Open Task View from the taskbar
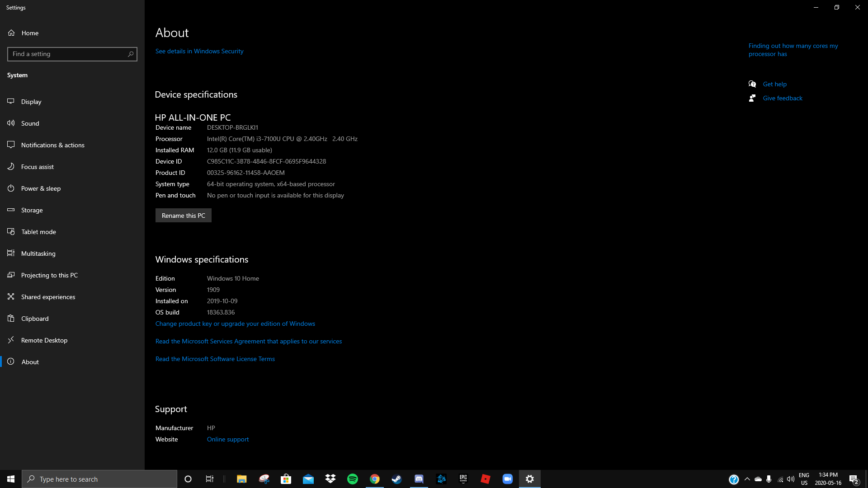Image resolution: width=868 pixels, height=488 pixels. (210, 479)
